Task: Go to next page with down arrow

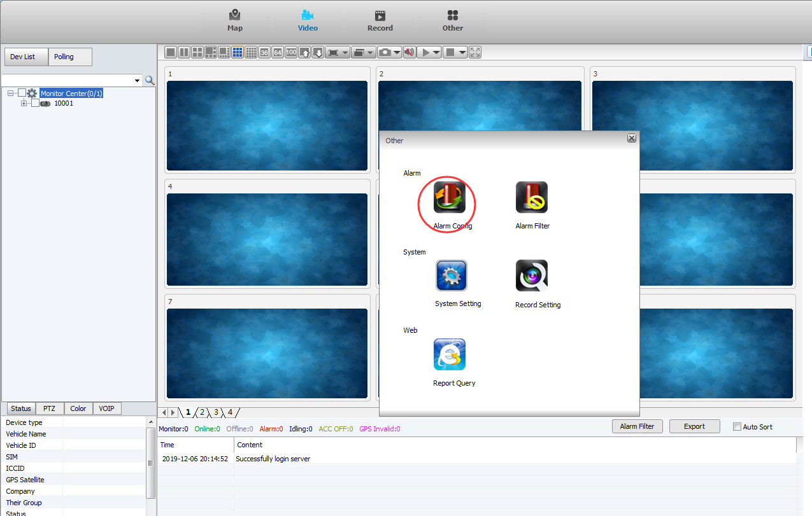Action: point(318,52)
